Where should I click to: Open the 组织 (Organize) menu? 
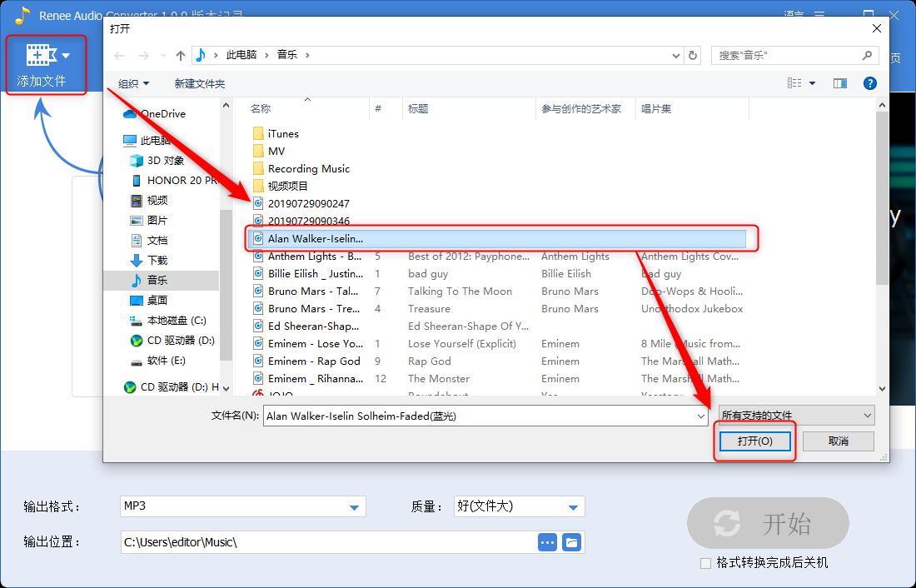click(x=133, y=83)
